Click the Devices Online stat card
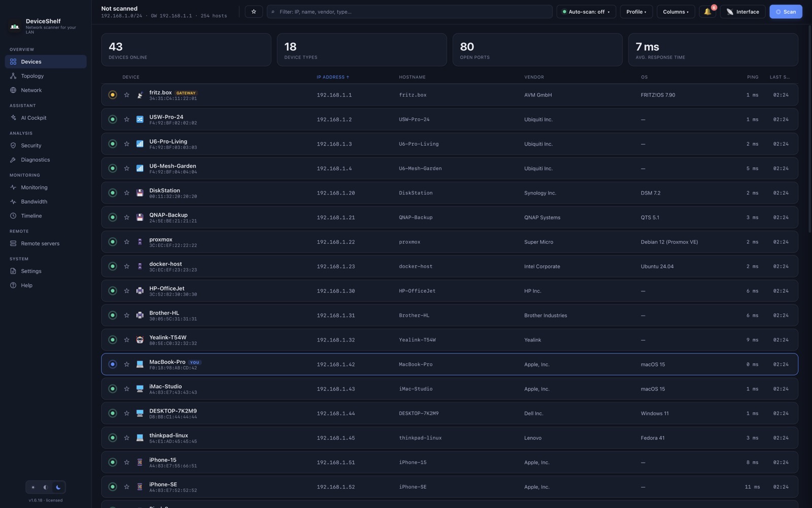The height and width of the screenshot is (508, 812). click(186, 50)
